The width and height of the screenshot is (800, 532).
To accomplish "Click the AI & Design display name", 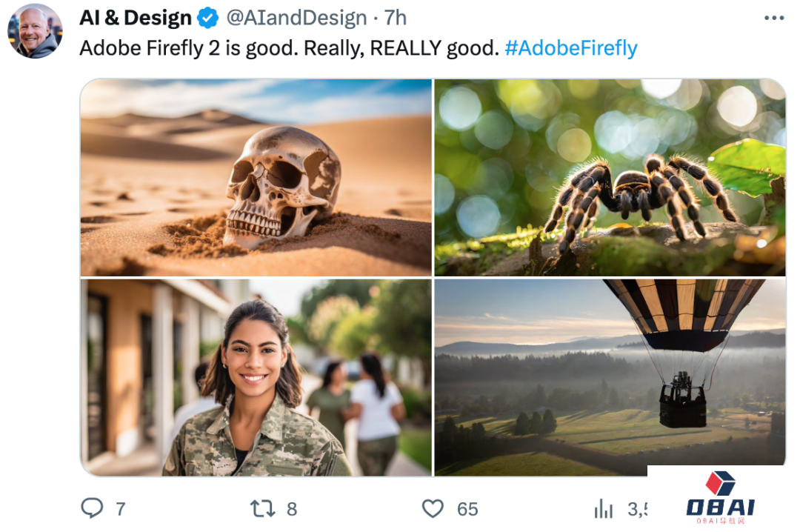I will click(x=136, y=18).
